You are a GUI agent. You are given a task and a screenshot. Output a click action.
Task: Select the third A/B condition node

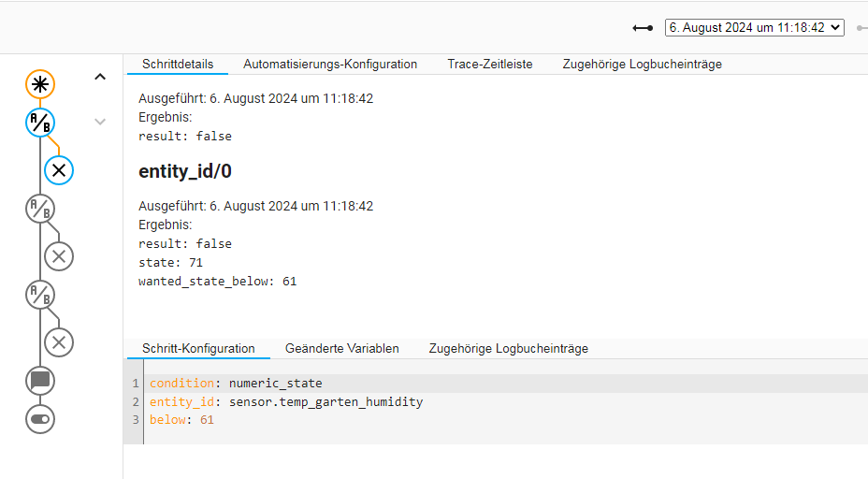coord(40,295)
